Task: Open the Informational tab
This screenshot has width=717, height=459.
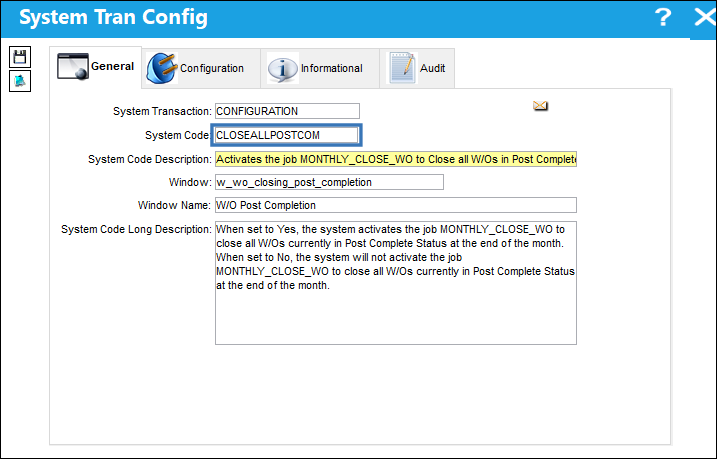Action: [320, 68]
